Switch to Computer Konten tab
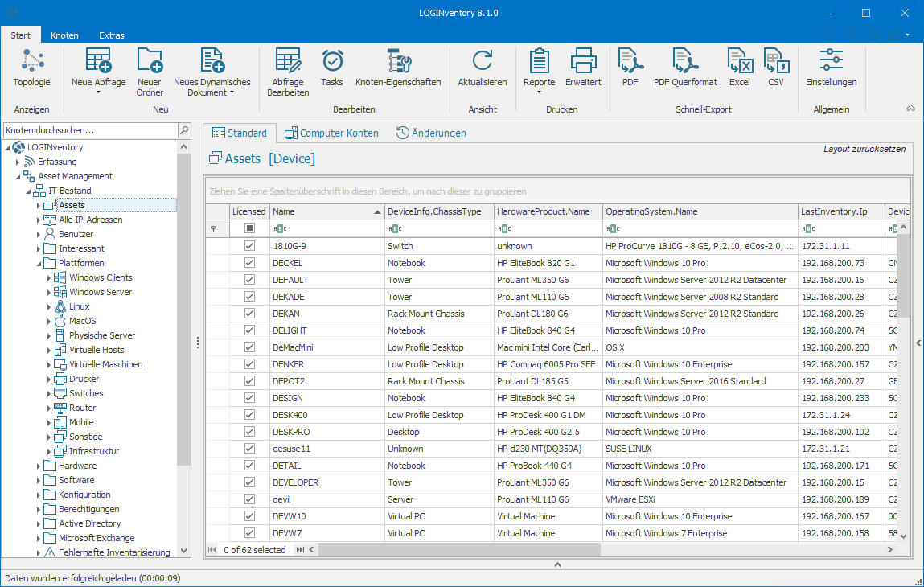This screenshot has height=587, width=924. pyautogui.click(x=332, y=133)
